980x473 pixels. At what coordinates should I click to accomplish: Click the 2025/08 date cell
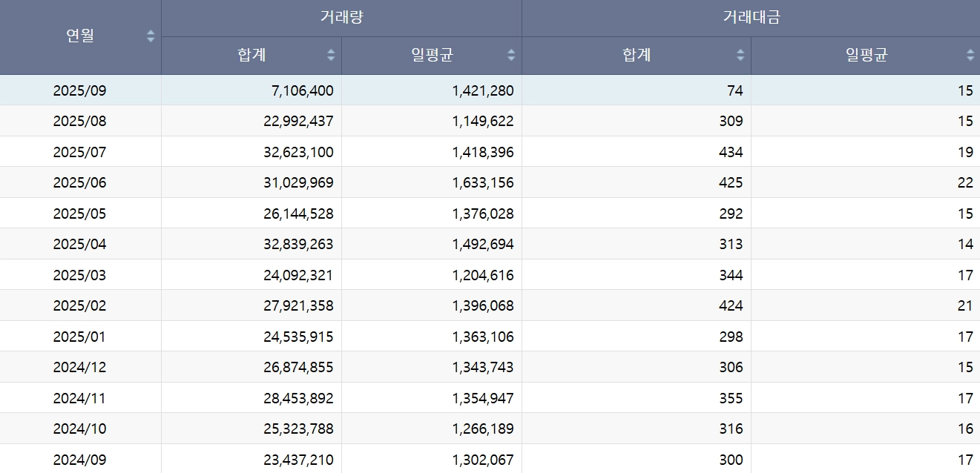tap(80, 121)
